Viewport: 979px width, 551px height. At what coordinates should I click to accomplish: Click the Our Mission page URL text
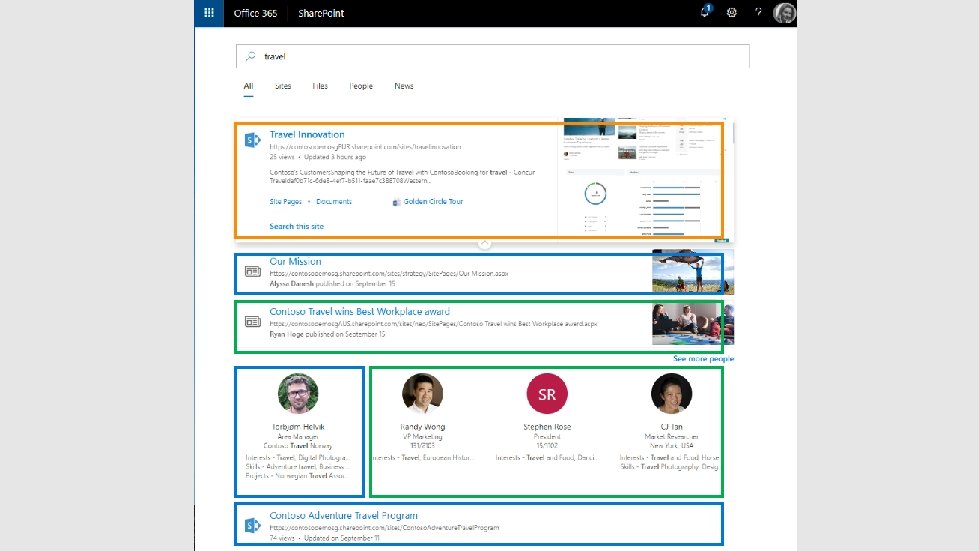(x=388, y=273)
